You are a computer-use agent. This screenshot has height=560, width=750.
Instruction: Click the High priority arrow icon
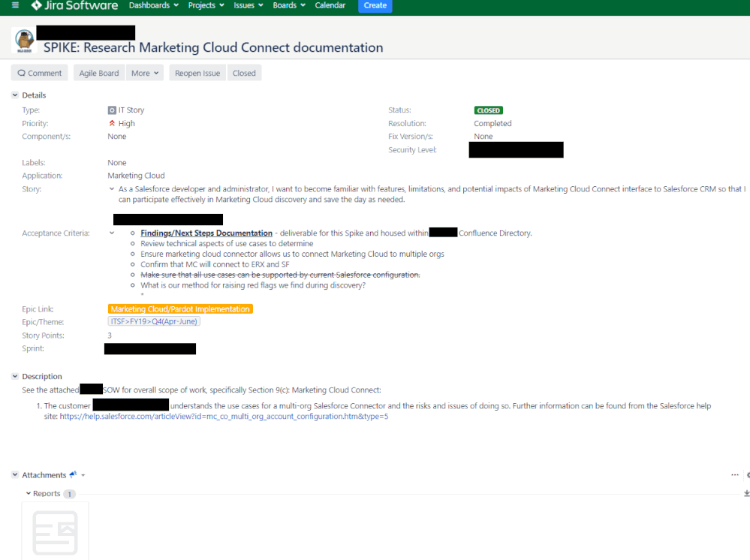click(x=112, y=123)
